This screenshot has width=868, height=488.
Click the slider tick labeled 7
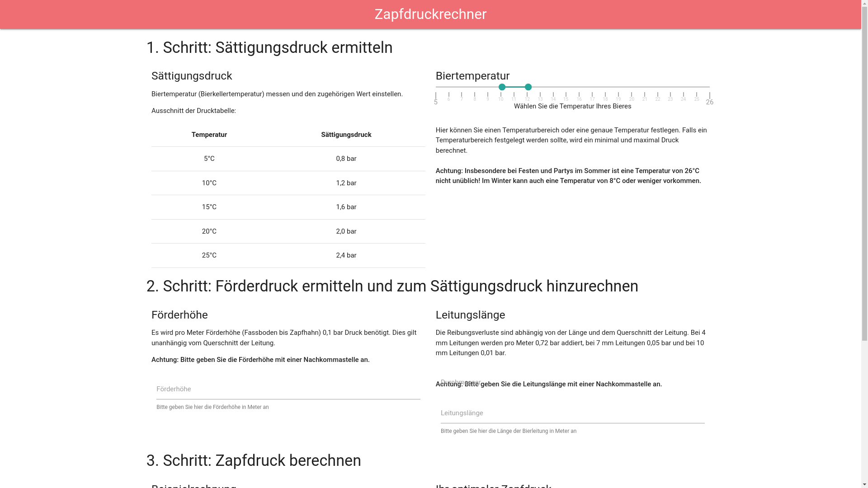[x=462, y=97]
